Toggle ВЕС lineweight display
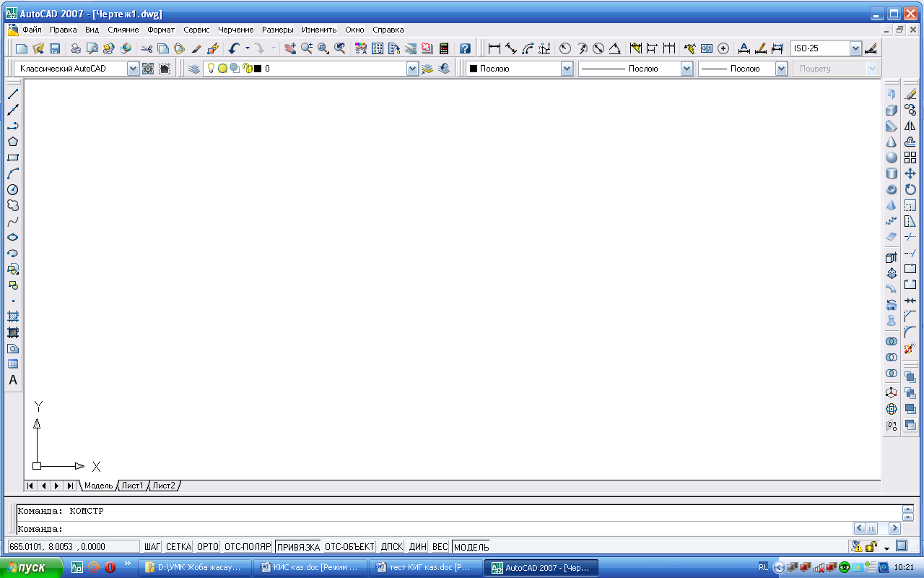This screenshot has height=578, width=924. [440, 547]
